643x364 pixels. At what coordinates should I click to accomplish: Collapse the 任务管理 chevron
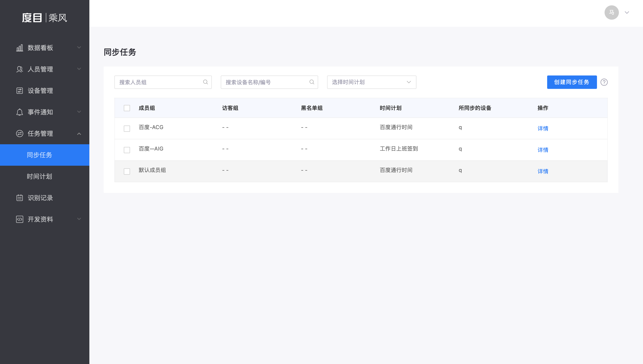pos(79,134)
